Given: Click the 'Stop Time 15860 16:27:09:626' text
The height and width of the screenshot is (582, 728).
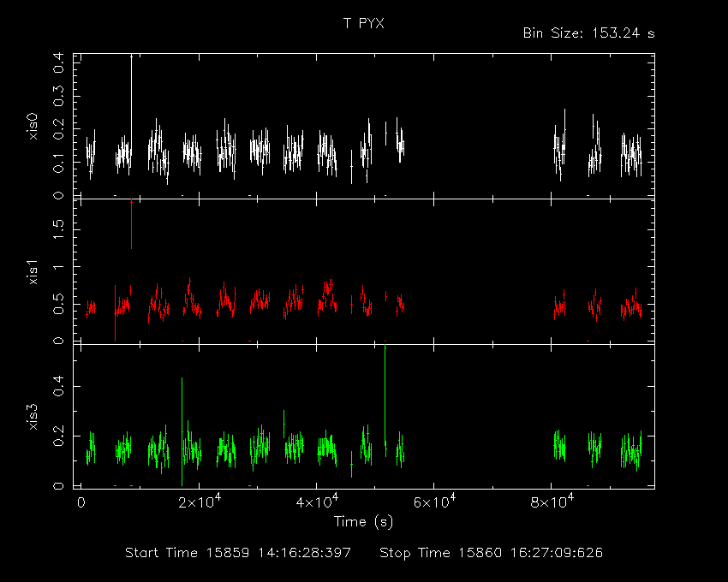Looking at the screenshot, I should pyautogui.click(x=492, y=553).
